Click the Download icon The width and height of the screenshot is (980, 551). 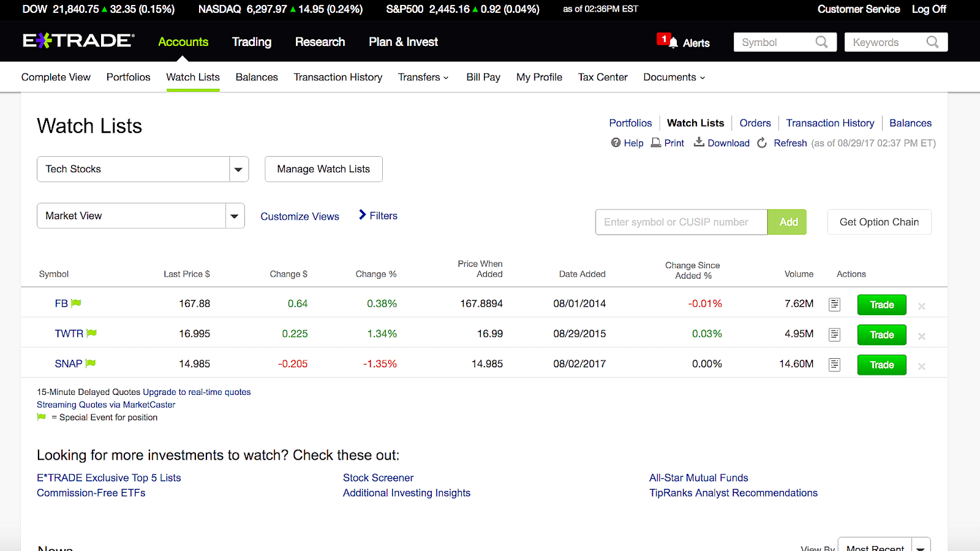tap(699, 143)
